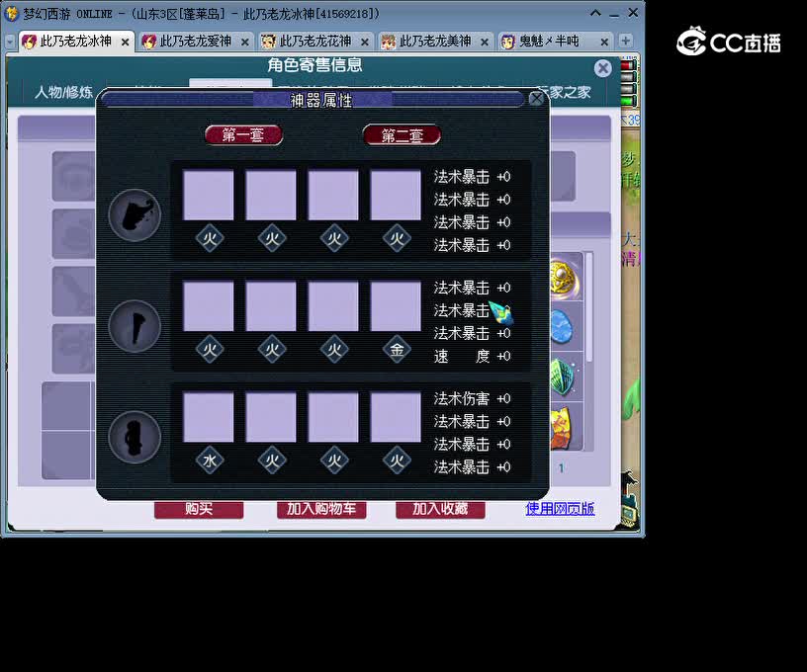This screenshot has height=672, width=807.
Task: Click second 火 element icon in middle row
Action: pyautogui.click(x=272, y=349)
